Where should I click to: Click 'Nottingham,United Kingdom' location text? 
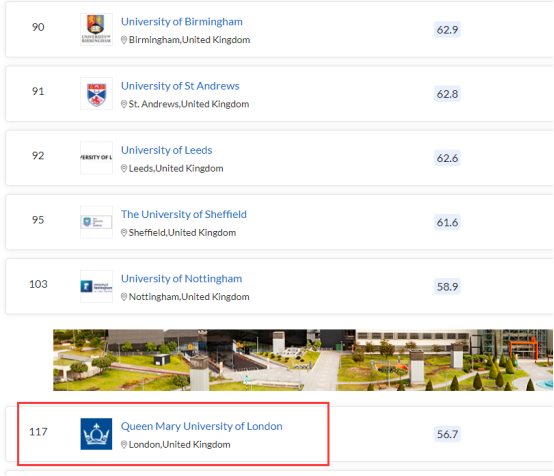click(189, 297)
